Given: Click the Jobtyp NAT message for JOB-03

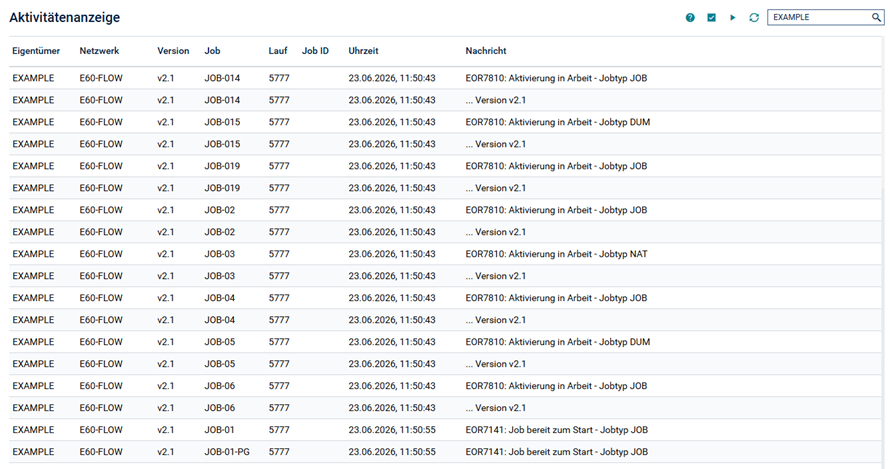Looking at the screenshot, I should 556,254.
